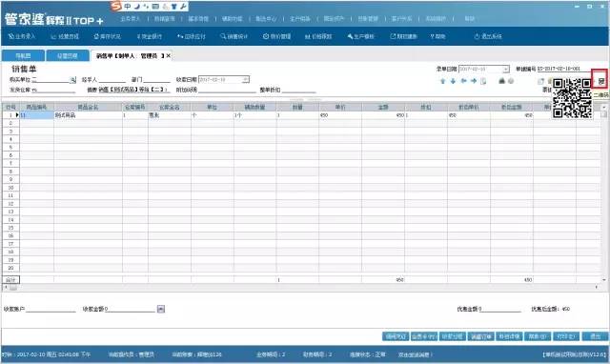Click into the 收款账户 input field
Screen dimensions: 610x364
[x=51, y=309]
